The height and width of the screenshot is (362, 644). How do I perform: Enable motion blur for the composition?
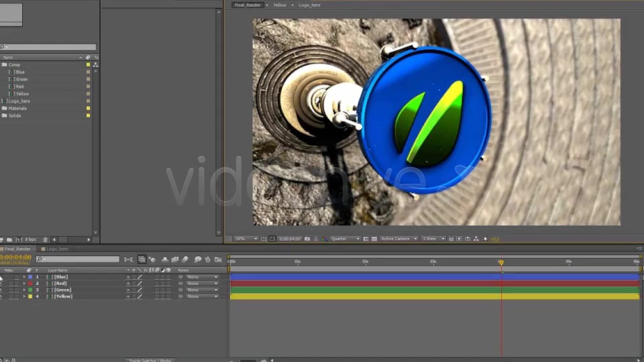coord(185,259)
